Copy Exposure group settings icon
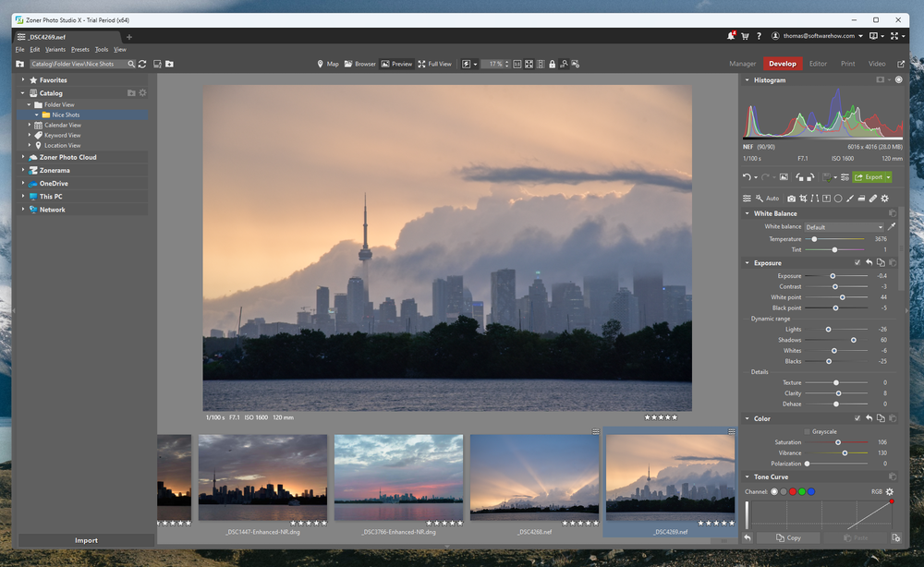 pos(881,262)
